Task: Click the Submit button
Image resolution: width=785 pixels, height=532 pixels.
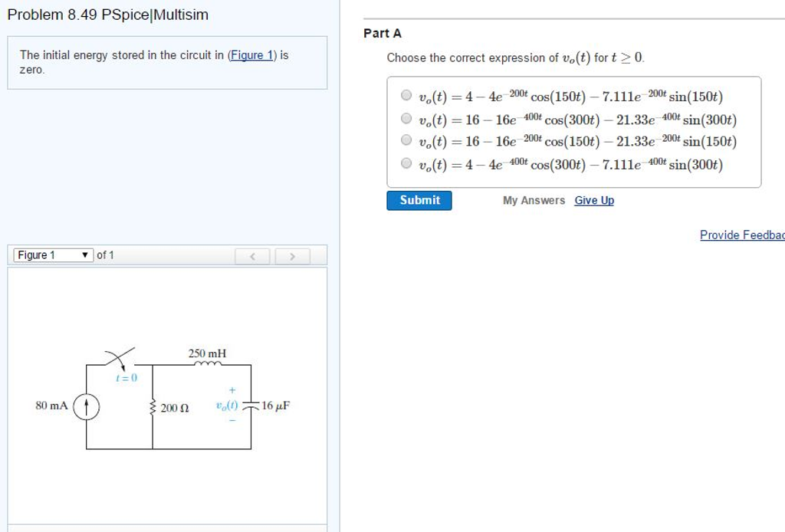Action: [x=419, y=200]
